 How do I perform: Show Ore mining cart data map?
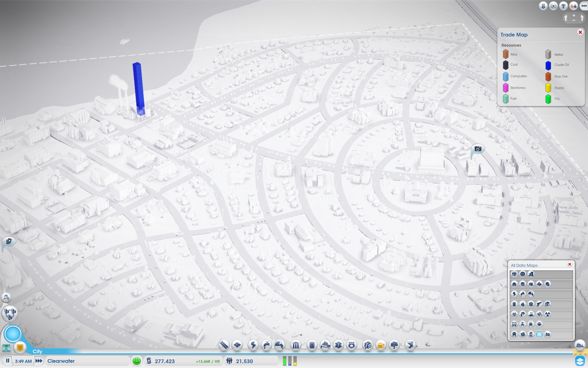tap(514, 334)
